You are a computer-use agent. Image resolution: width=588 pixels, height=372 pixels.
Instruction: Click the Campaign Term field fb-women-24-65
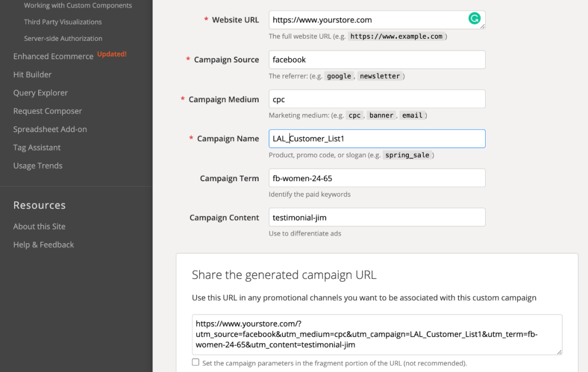coord(377,178)
